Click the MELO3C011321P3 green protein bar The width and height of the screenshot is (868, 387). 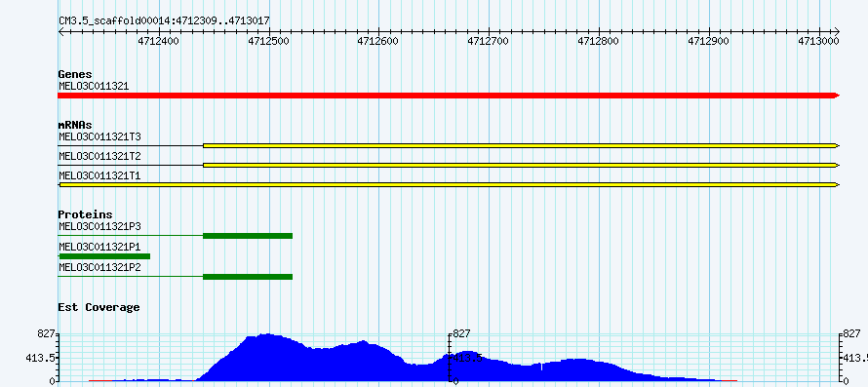(x=248, y=236)
